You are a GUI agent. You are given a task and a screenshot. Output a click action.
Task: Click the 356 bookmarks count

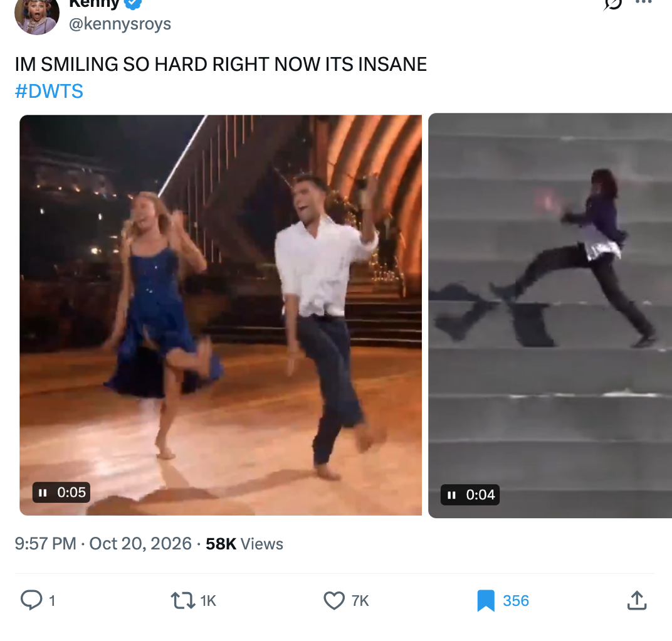(x=516, y=601)
